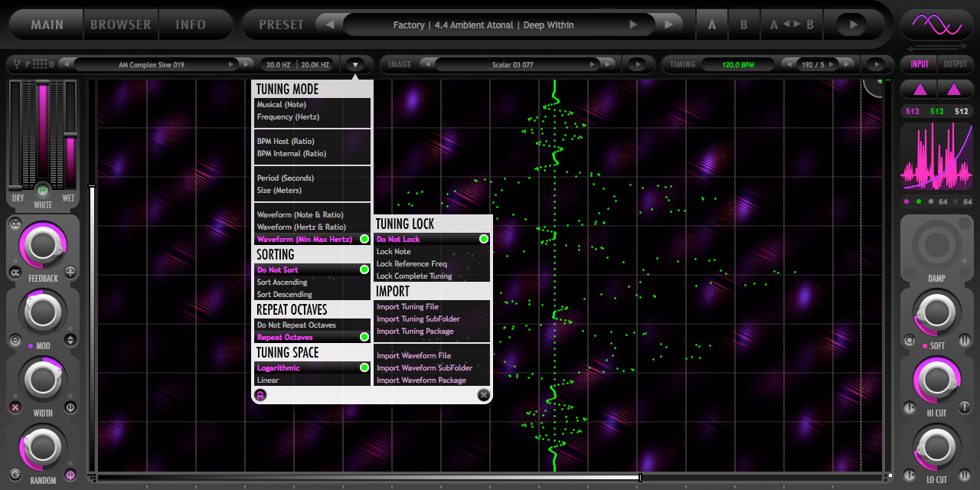The height and width of the screenshot is (490, 980).
Task: Click previous arrow beside AM Complex Sine 019
Action: click(x=66, y=65)
